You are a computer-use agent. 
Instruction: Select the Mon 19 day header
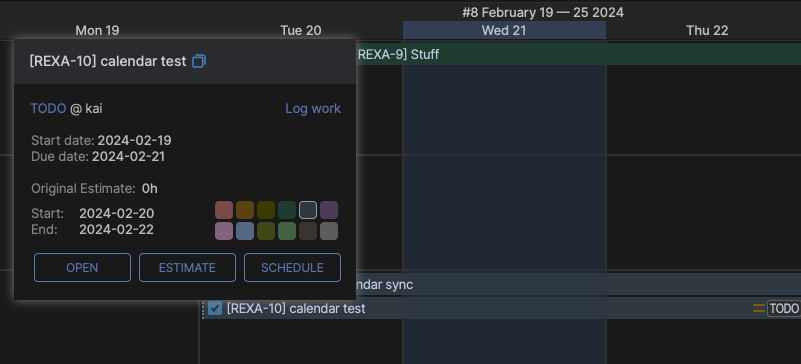(97, 30)
